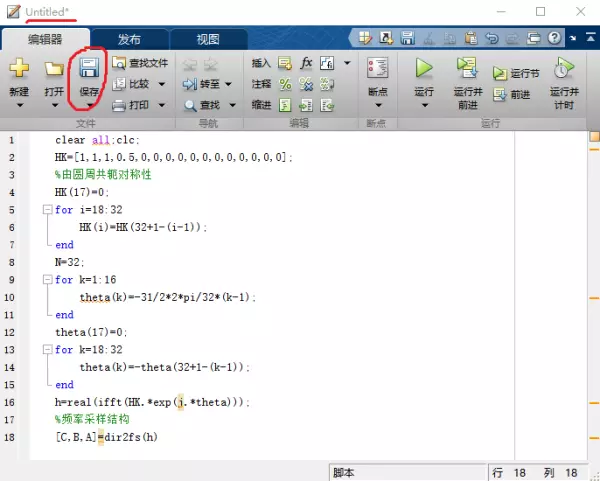The width and height of the screenshot is (600, 481).
Task: Click the "clear all;clc;" line
Action: 97,140
